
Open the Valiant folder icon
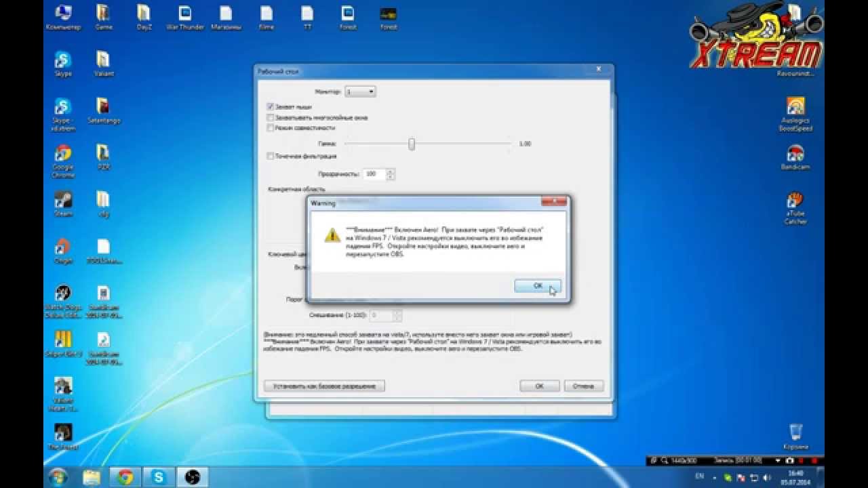103,64
